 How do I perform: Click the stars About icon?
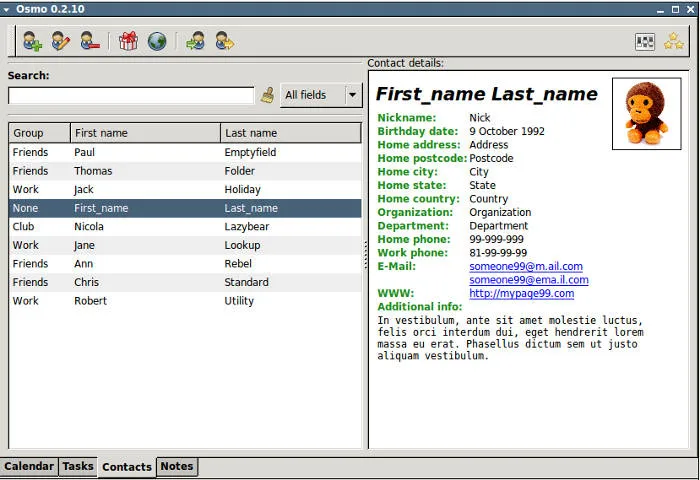[674, 41]
